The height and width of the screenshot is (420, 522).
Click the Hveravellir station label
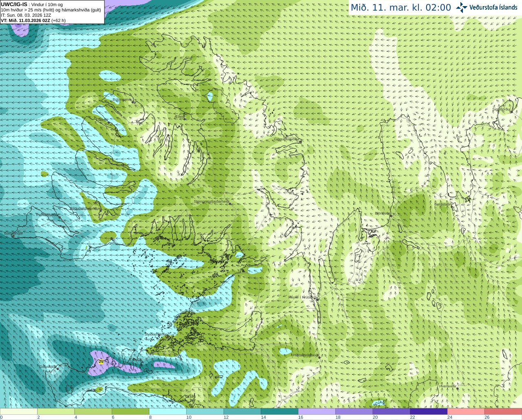[x=448, y=386]
